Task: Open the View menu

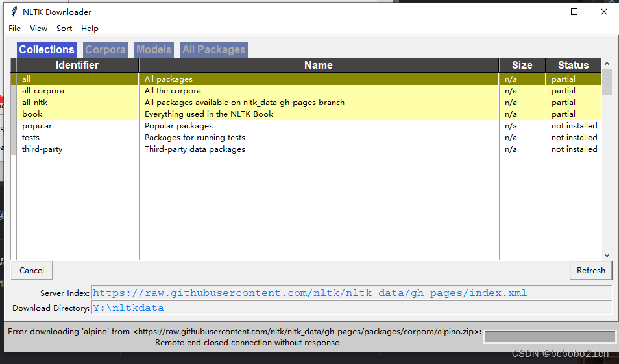Action: [39, 29]
